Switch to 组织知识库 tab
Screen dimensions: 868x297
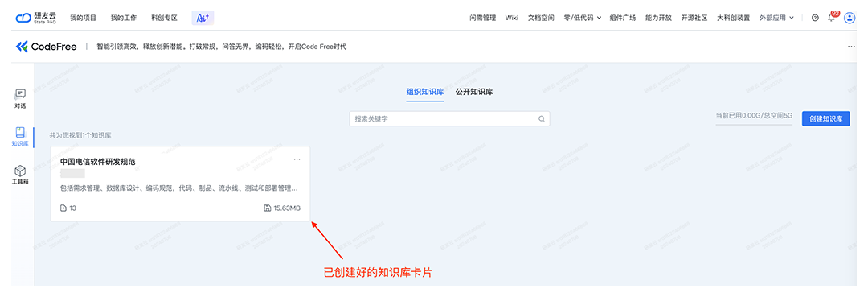pyautogui.click(x=425, y=92)
